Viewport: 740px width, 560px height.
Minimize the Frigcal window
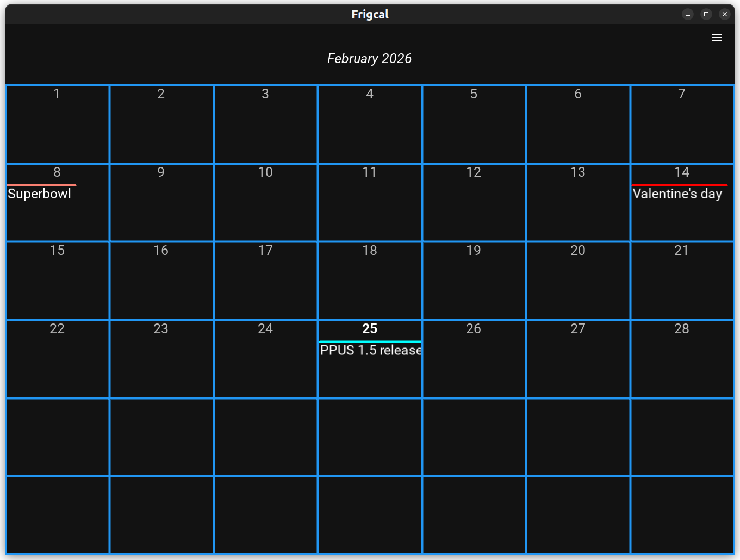[x=687, y=15]
